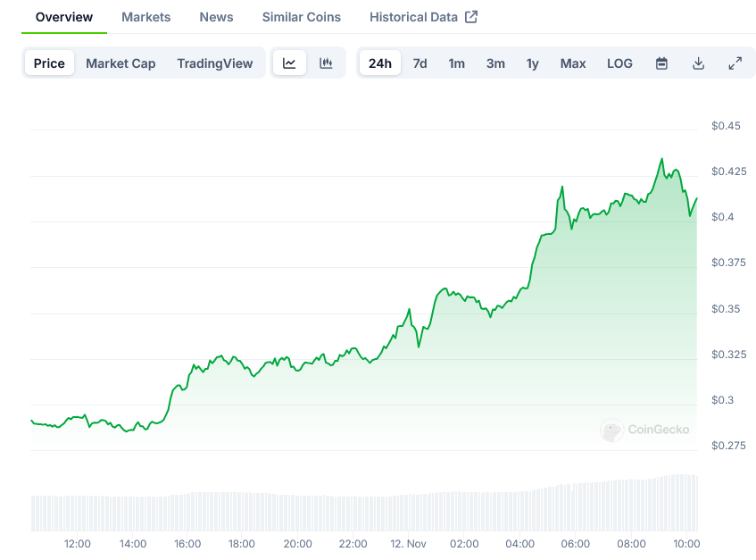The image size is (756, 560).
Task: Set chart range to 7d
Action: coord(420,63)
